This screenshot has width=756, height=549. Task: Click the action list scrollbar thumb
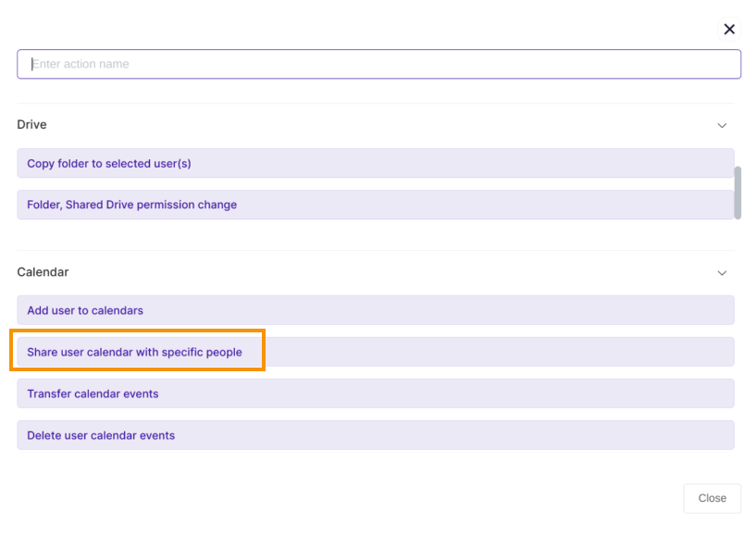[737, 192]
